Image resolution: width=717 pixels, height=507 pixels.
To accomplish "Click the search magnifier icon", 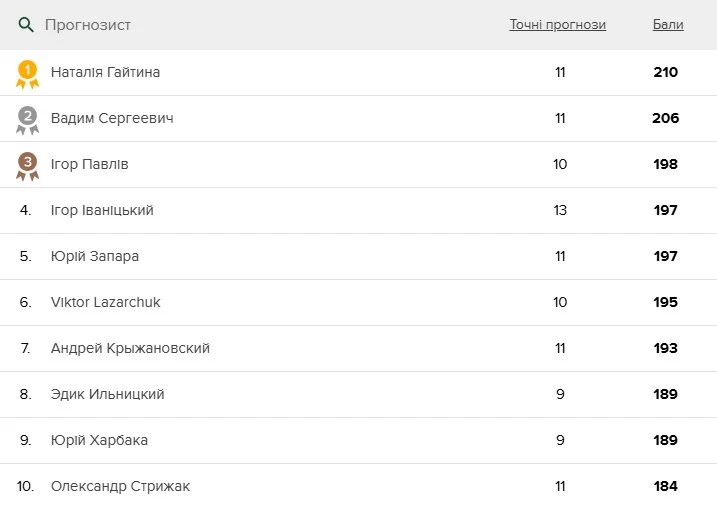I will (x=26, y=25).
